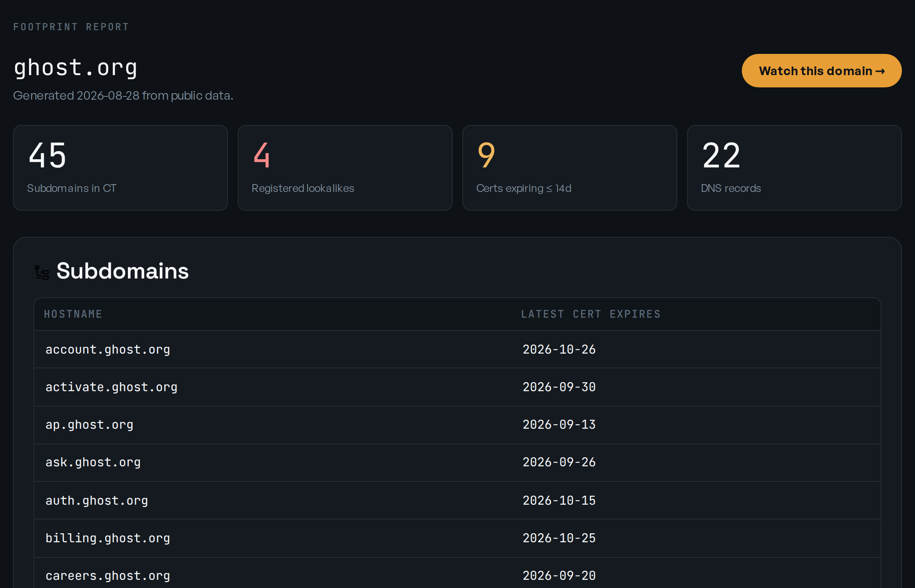Click the FOOTPRINT REPORT label
This screenshot has width=915, height=588.
71,27
